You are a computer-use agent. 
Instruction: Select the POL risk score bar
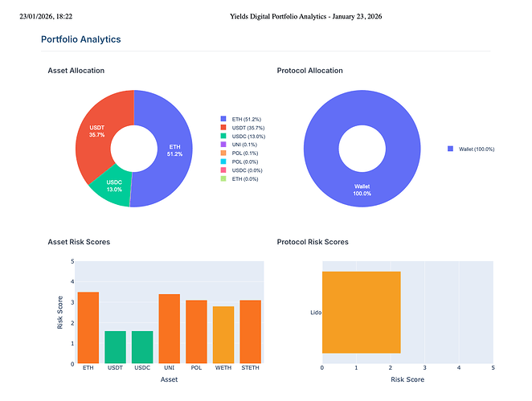(x=196, y=332)
